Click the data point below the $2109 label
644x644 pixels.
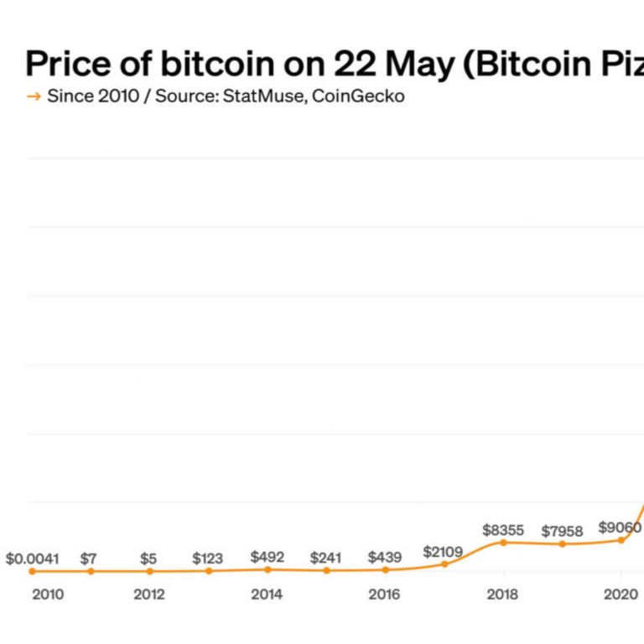pos(444,563)
